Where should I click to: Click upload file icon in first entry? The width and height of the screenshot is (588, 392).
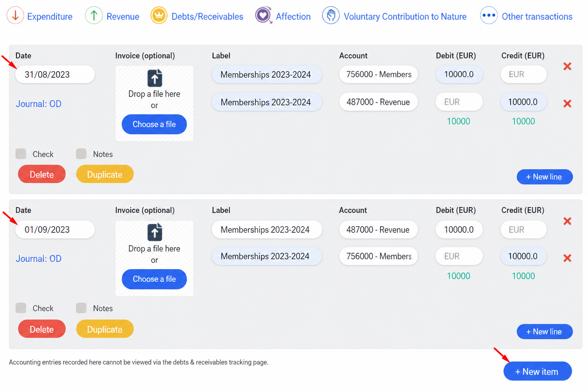pyautogui.click(x=155, y=78)
